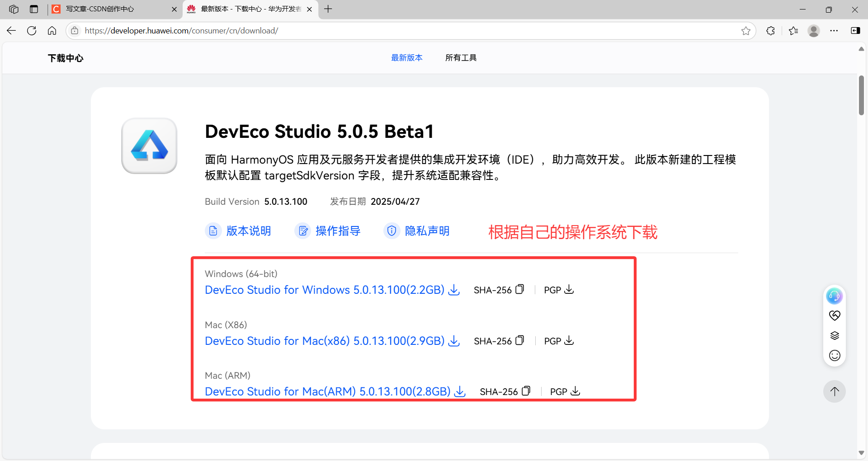
Task: Open a new browser tab
Action: tap(328, 9)
